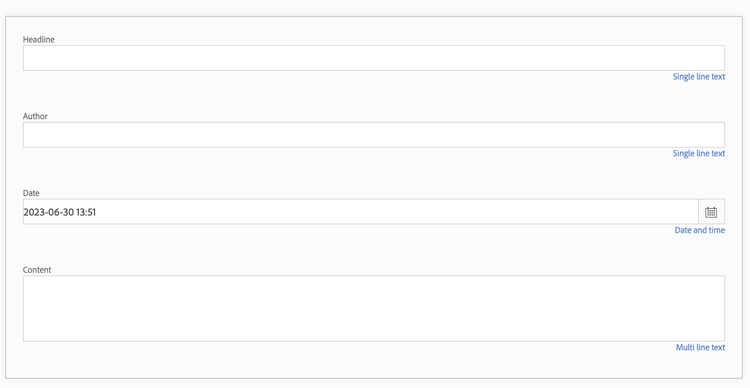Viewport: 750px width, 388px height.
Task: Click the Date field label
Action: [x=31, y=193]
